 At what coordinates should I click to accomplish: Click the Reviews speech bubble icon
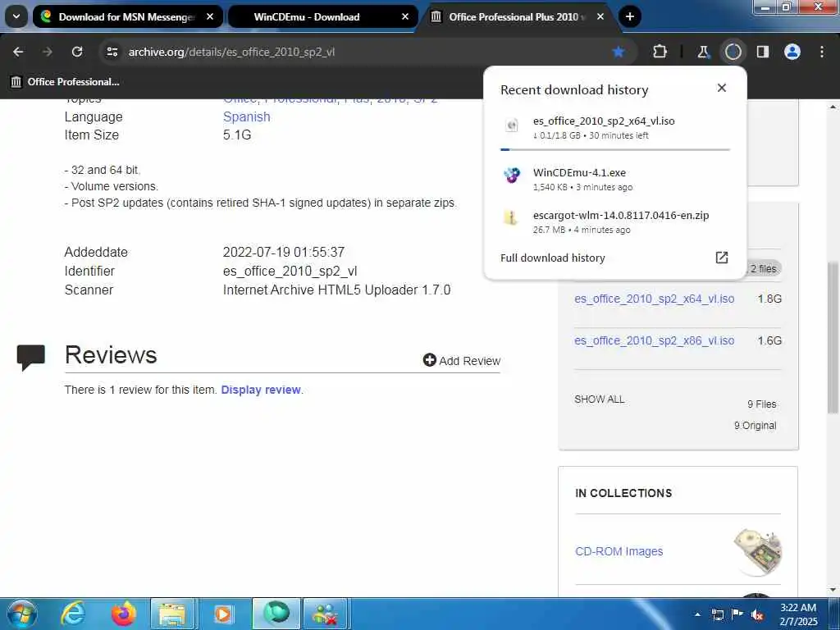pyautogui.click(x=31, y=358)
